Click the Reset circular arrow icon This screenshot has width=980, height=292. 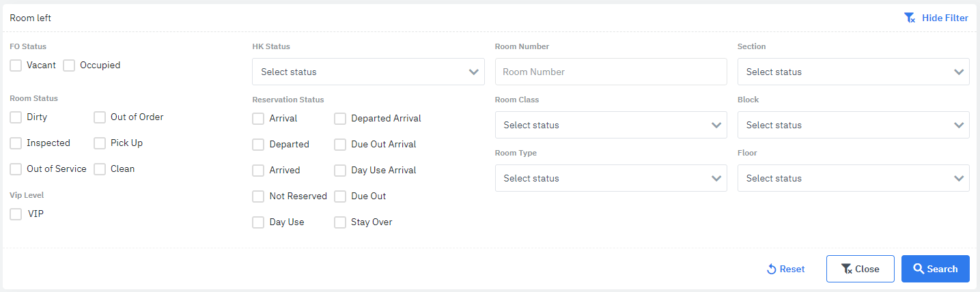[772, 269]
